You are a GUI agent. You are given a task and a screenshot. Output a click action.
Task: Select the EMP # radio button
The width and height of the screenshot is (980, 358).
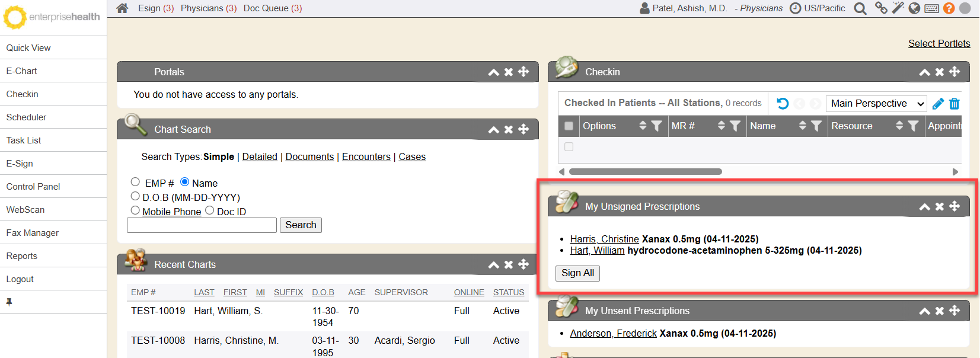[x=135, y=182]
